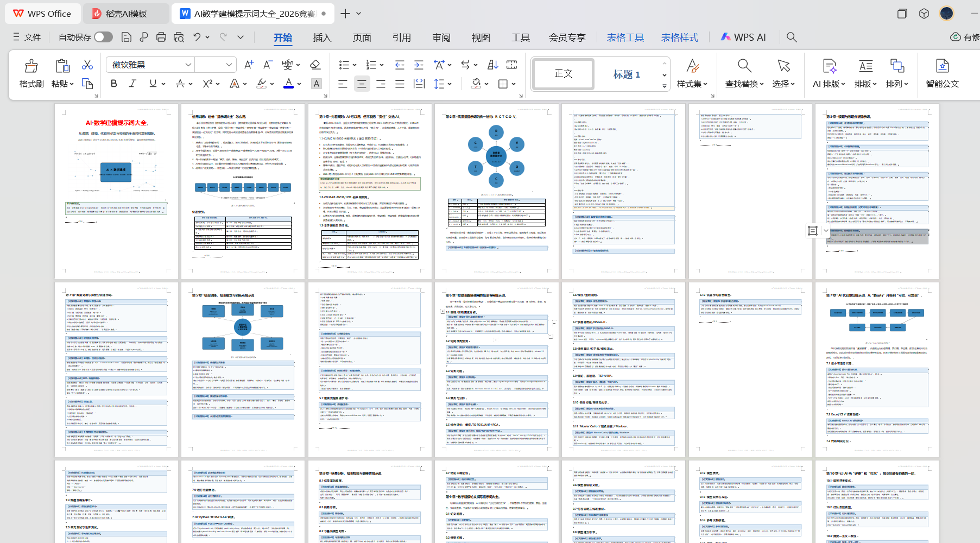Click the cube icon in title bar

point(924,14)
